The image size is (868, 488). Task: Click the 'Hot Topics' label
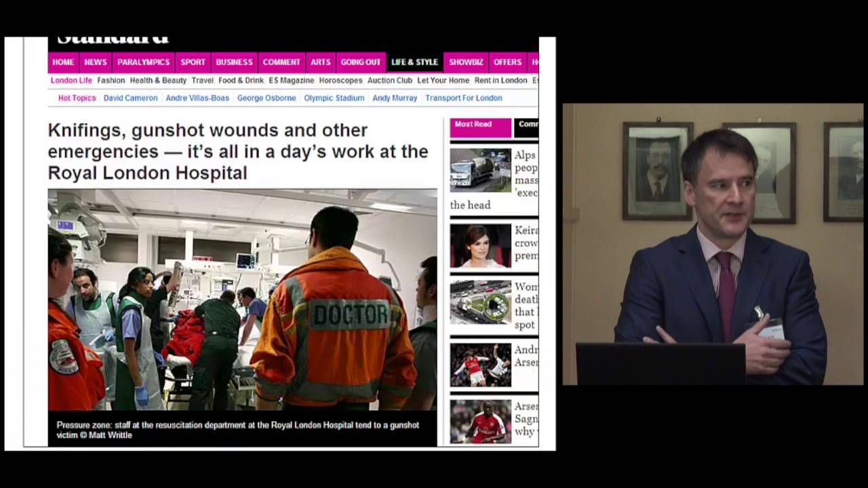(77, 98)
